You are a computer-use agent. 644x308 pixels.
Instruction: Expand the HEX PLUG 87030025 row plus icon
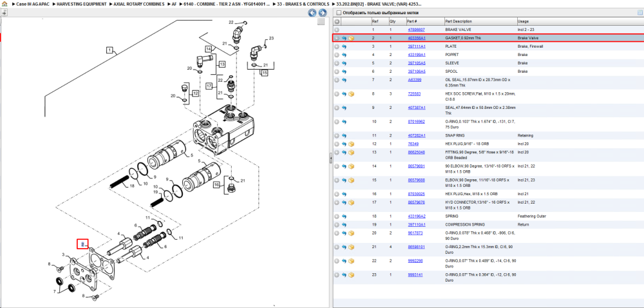[x=337, y=194]
